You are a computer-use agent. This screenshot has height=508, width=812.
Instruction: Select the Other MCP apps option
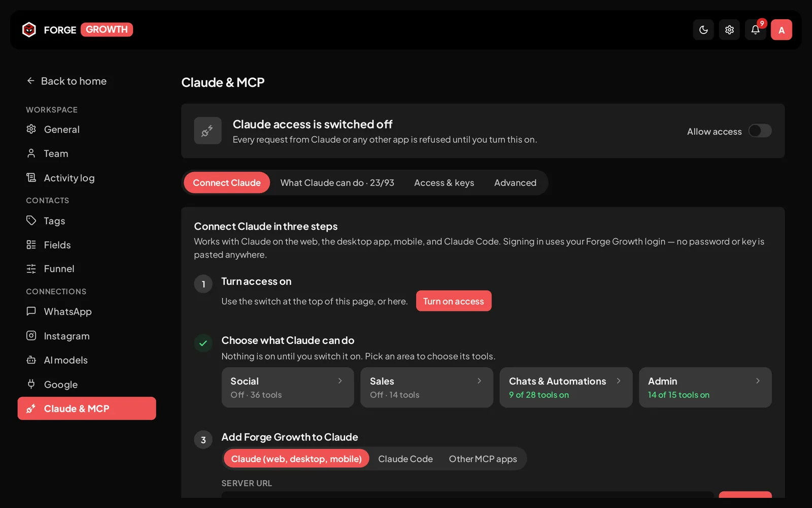click(x=483, y=459)
